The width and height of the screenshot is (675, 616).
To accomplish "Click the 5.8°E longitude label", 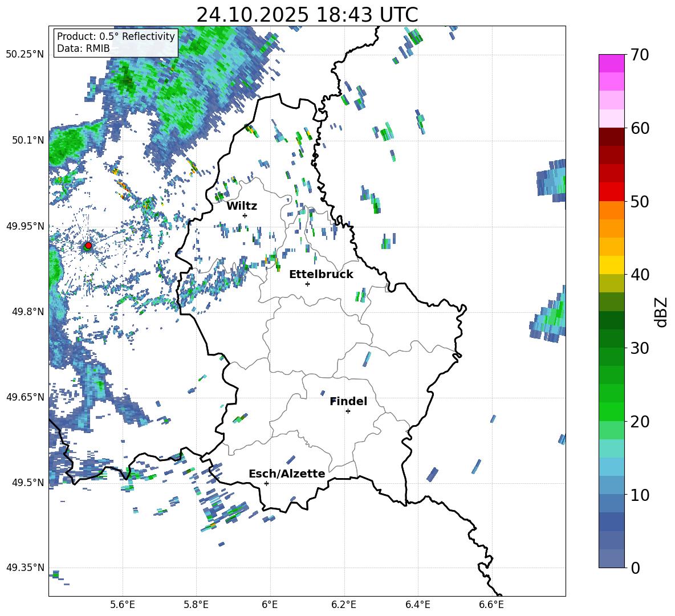I will (196, 605).
